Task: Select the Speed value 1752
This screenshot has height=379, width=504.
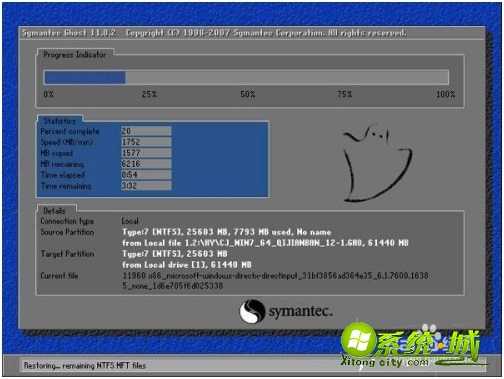Action: (146, 142)
